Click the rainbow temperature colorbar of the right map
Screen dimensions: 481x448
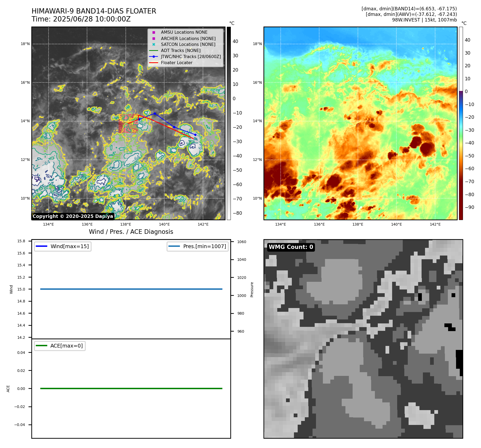(461, 123)
